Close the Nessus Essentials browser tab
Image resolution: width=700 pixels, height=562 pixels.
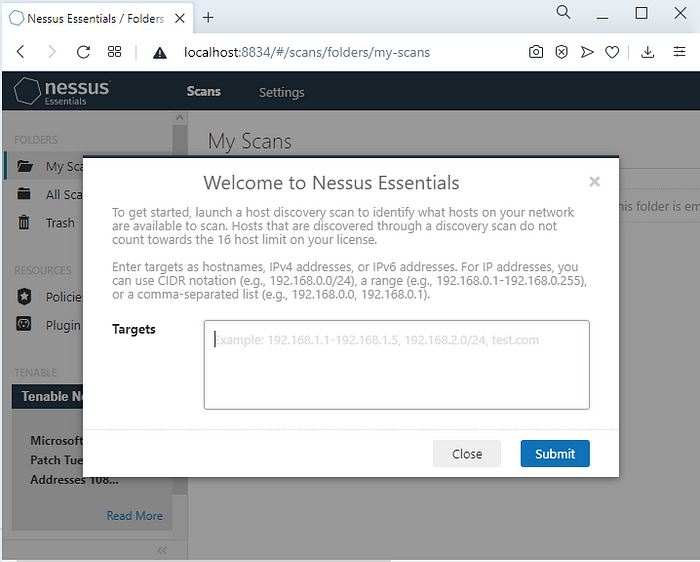(x=180, y=18)
